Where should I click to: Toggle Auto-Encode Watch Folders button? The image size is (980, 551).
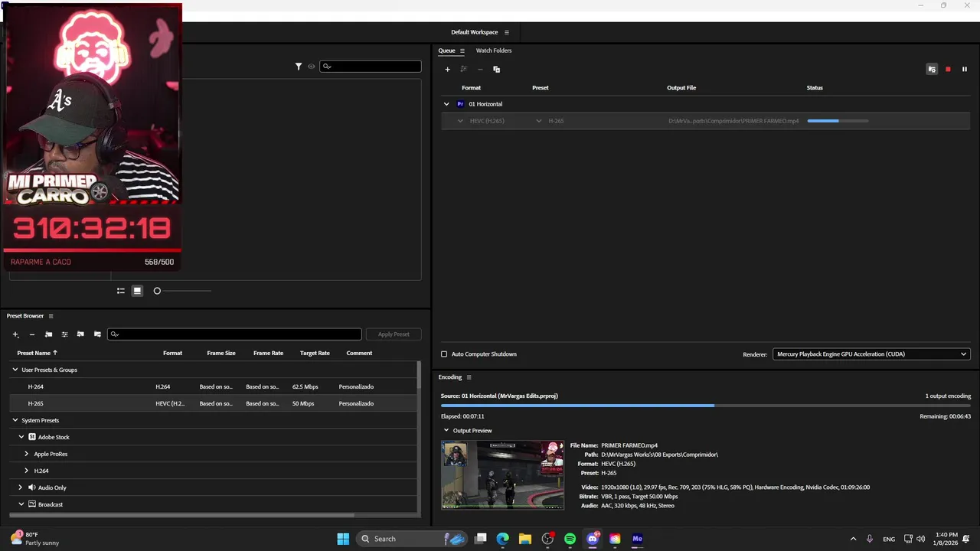(x=932, y=70)
